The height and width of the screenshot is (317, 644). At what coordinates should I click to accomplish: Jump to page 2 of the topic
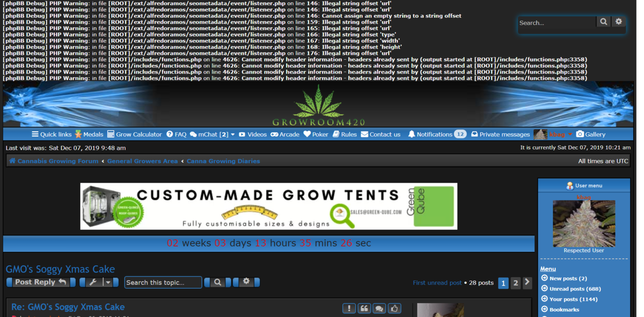tap(515, 283)
